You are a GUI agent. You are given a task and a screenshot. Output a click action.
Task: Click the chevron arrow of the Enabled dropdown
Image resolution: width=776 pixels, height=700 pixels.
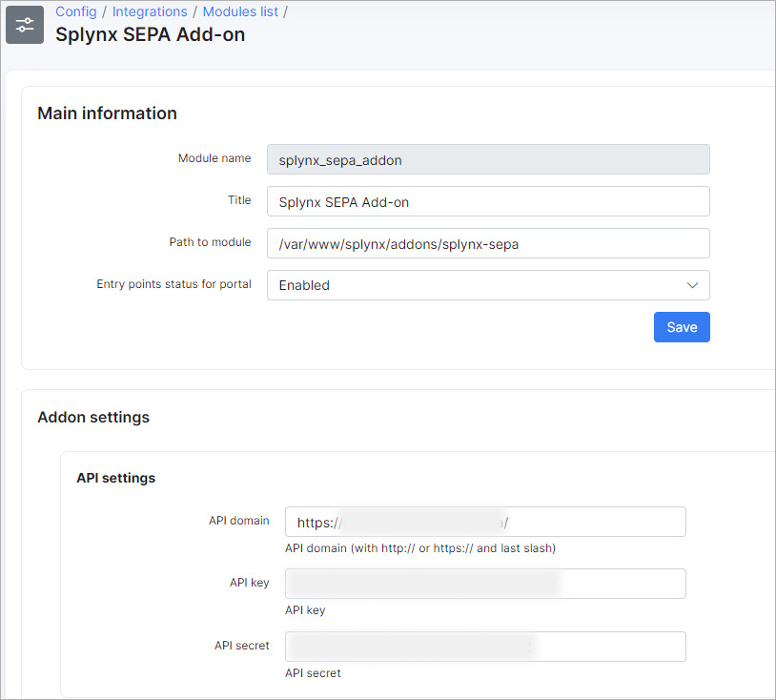point(692,285)
